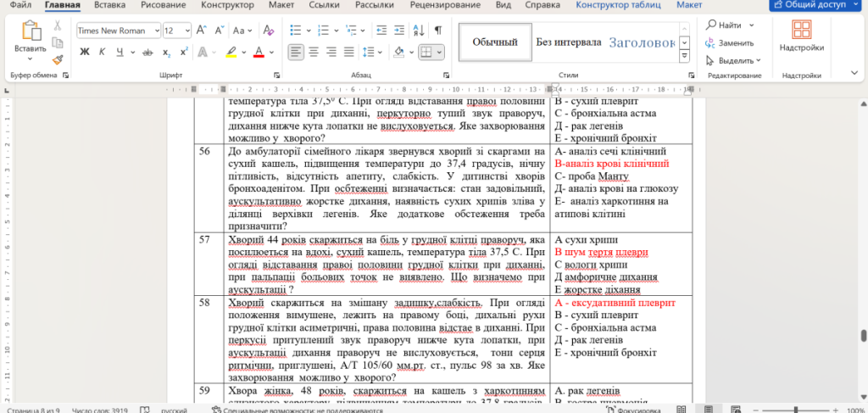Open line and paragraph spacing options
This screenshot has width=868, height=413.
pos(368,52)
